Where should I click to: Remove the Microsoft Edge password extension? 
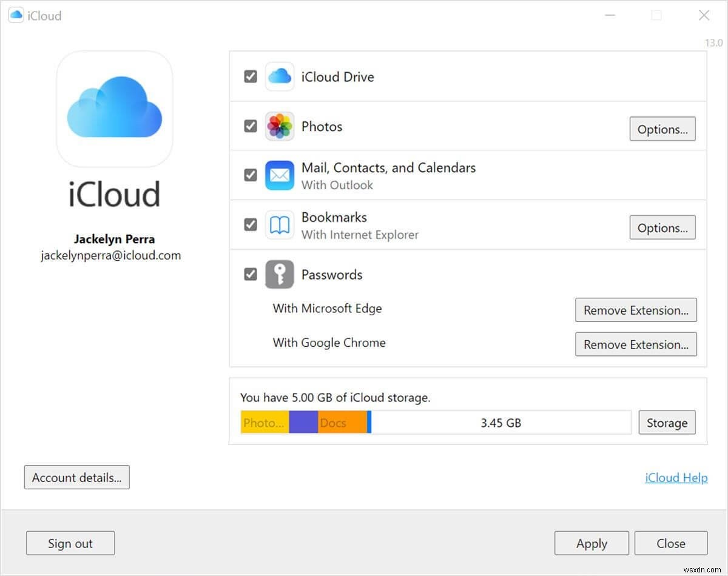(x=636, y=310)
